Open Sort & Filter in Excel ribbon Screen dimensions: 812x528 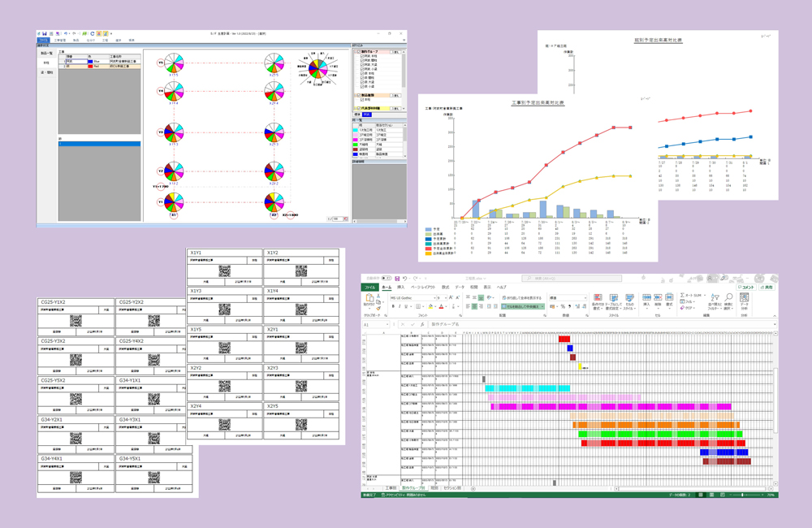(x=715, y=302)
